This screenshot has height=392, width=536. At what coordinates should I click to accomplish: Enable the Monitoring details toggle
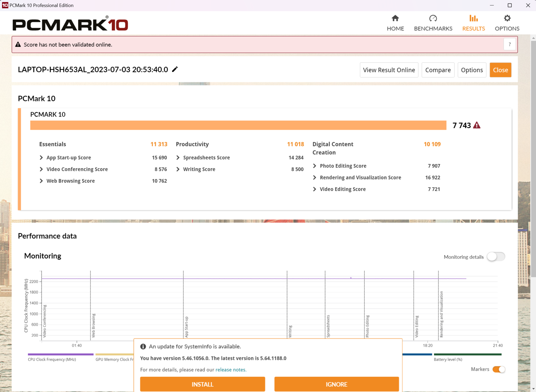(x=496, y=257)
